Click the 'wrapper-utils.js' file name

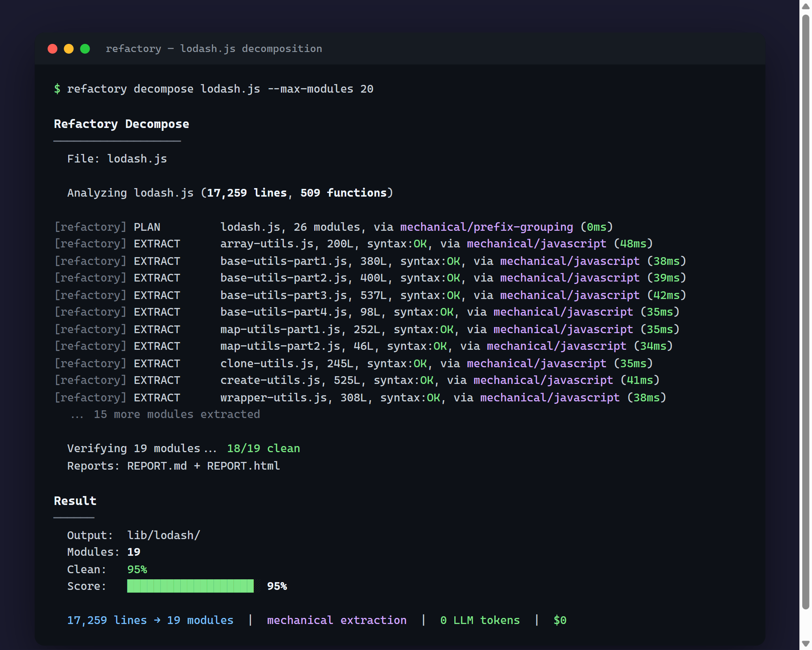273,397
